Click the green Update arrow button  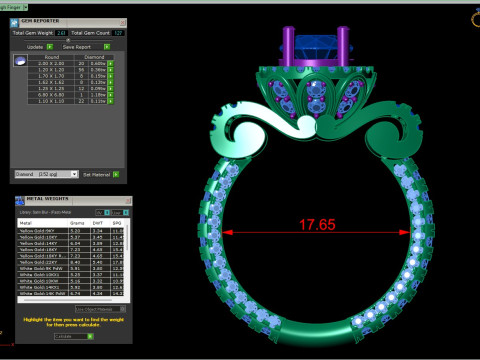point(50,47)
